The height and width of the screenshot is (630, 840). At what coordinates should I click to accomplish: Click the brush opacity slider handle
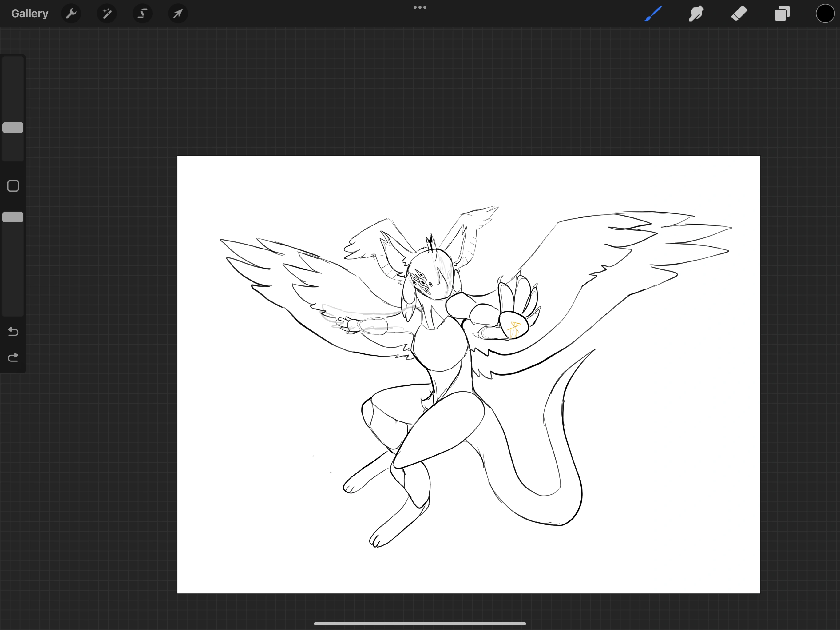pyautogui.click(x=13, y=217)
